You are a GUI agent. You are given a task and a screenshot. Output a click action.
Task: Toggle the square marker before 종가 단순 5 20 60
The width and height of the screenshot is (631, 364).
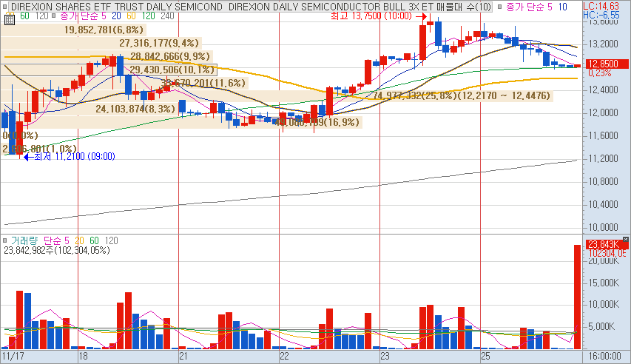pyautogui.click(x=54, y=16)
